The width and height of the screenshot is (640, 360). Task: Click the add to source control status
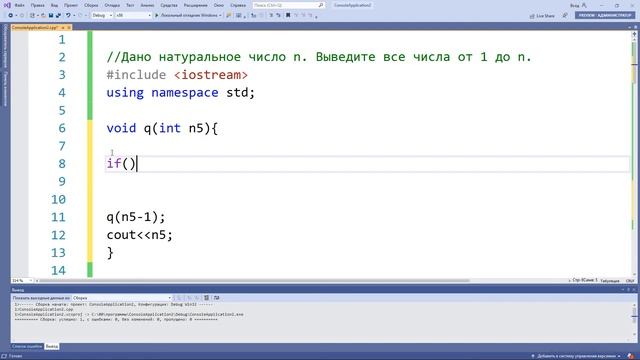(x=576, y=356)
